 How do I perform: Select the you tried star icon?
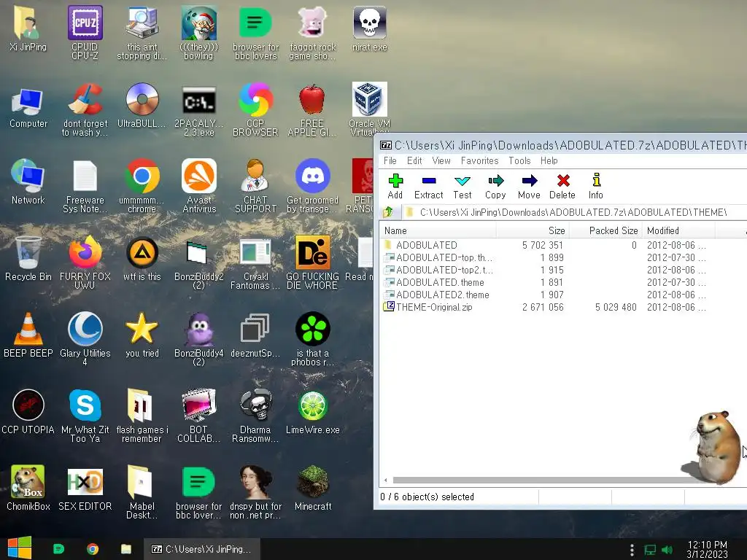coord(142,335)
